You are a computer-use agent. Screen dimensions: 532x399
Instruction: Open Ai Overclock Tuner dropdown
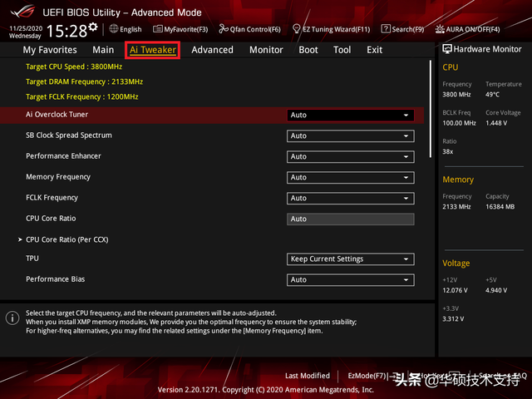click(x=351, y=115)
